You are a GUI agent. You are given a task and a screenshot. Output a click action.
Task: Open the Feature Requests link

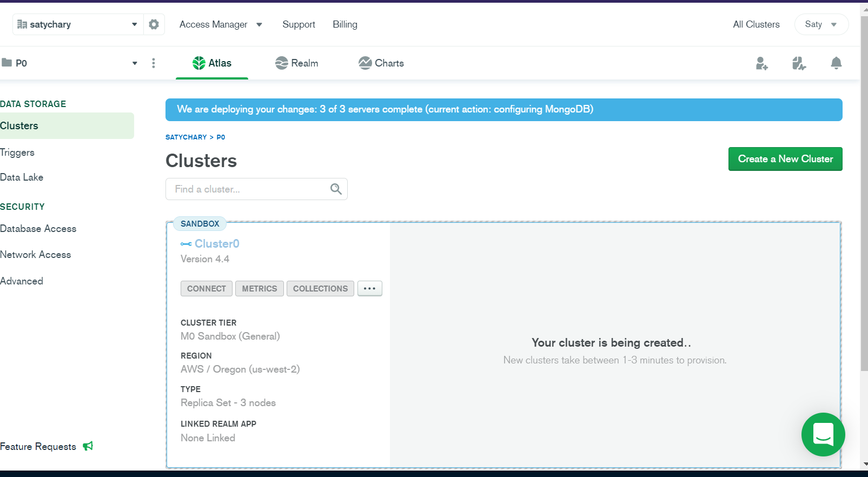tap(38, 447)
